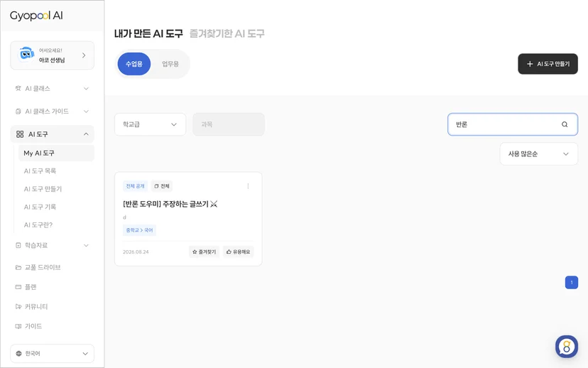Click the star icon on 즐겨찾기
The height and width of the screenshot is (368, 588).
[x=195, y=251]
